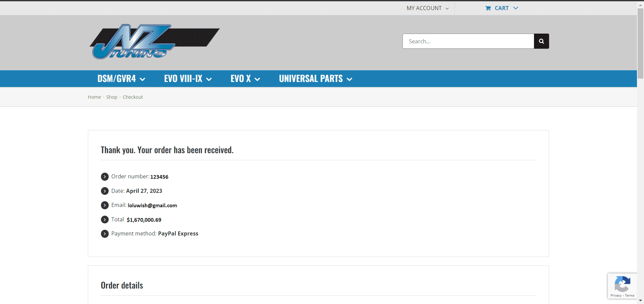Screen dimensions: 644x304
Task: Open reCAPTCHA Privacy link
Action: pyautogui.click(x=616, y=296)
